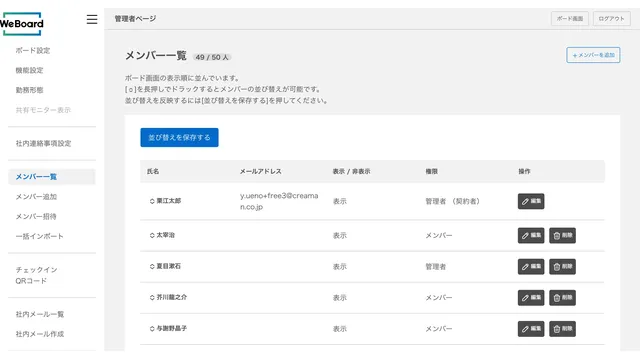Click the 氏名 column header
The image size is (640, 360).
153,171
